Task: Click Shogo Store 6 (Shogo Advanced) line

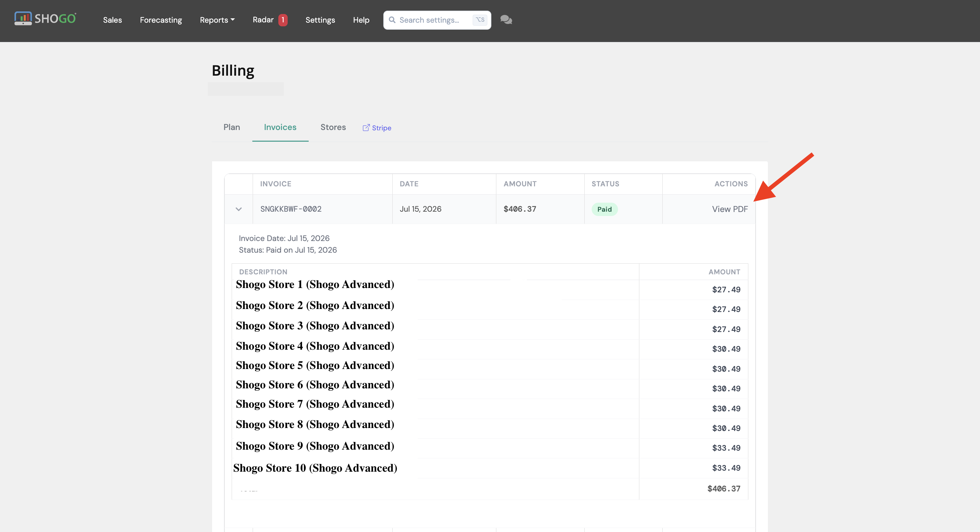Action: [315, 385]
